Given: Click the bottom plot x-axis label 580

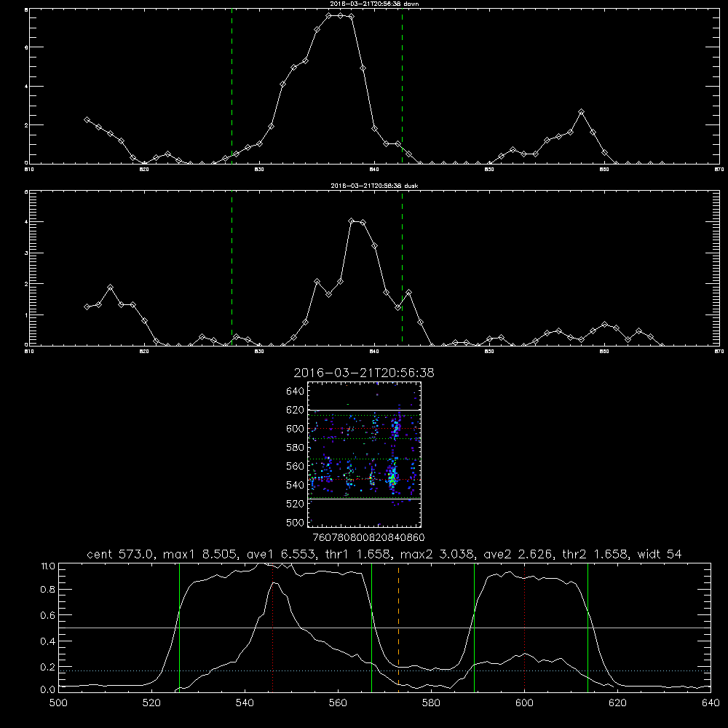Looking at the screenshot, I should (431, 703).
